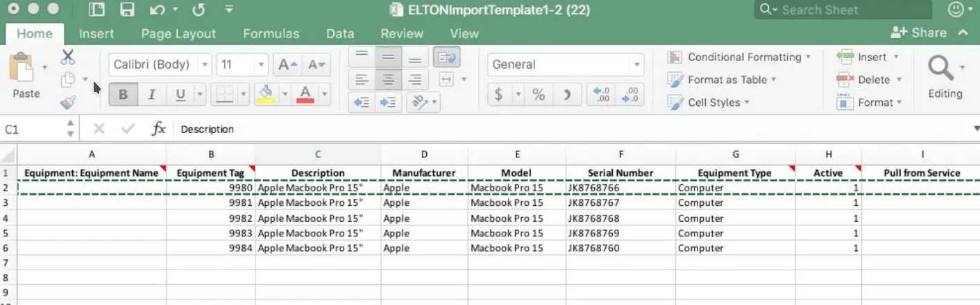Activate the Format Painter brush
The height and width of the screenshot is (305, 980).
coord(68,103)
